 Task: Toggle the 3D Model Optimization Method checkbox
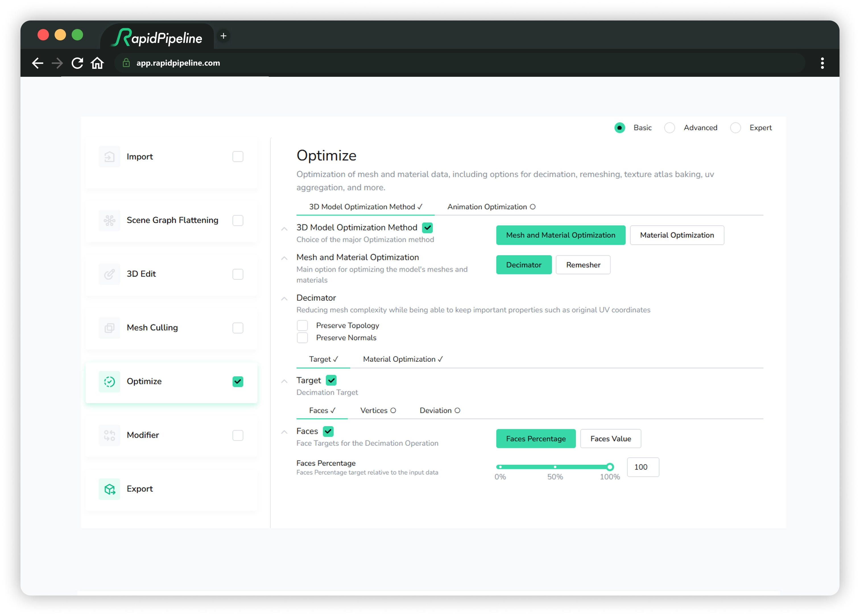tap(427, 228)
